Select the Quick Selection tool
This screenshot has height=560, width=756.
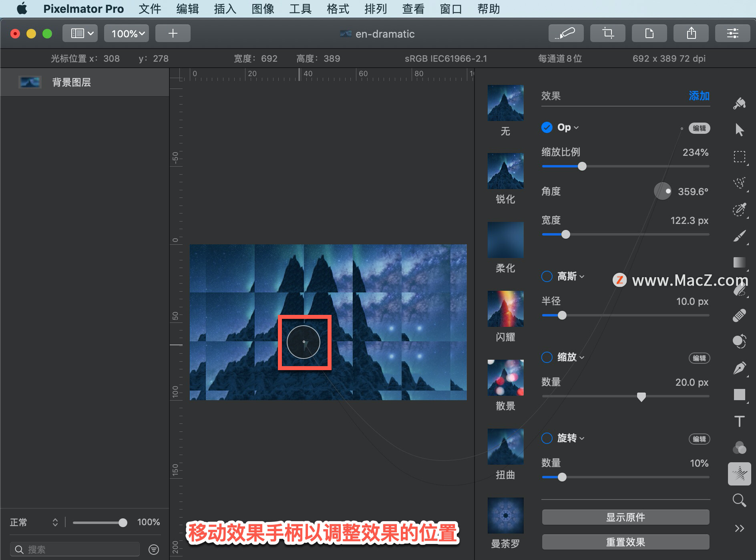739,183
